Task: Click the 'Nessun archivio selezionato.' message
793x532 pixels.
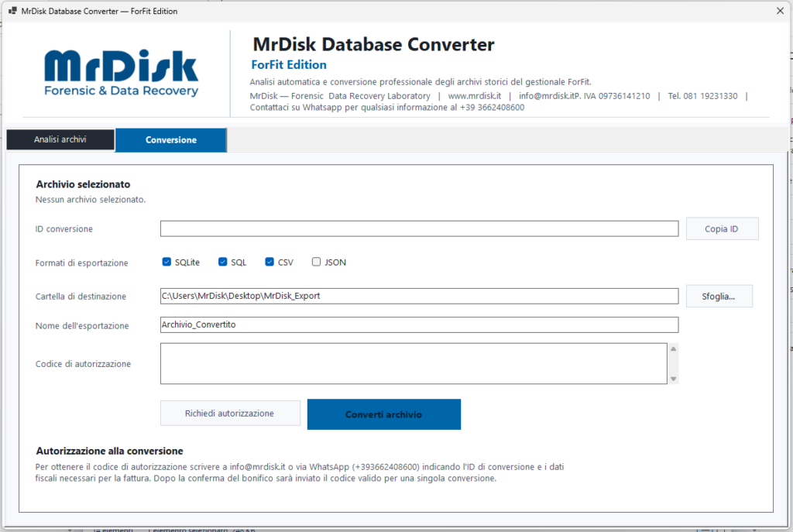Action: [91, 199]
